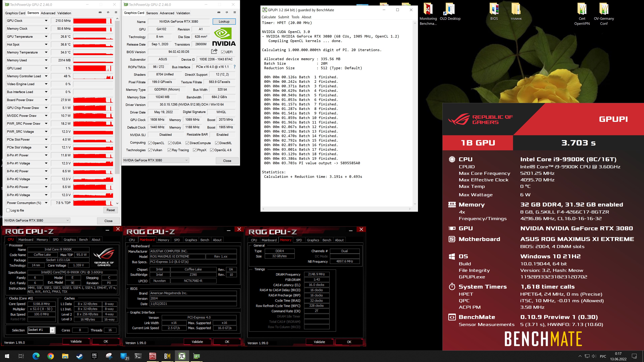The image size is (644, 362).
Task: Switch to GPUPI pi taskbar icon
Action: [182, 356]
